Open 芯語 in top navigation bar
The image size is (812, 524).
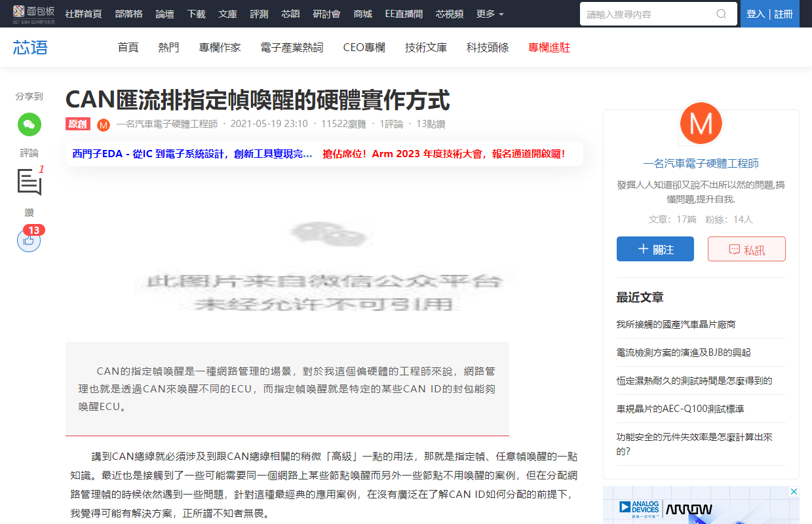tap(290, 14)
